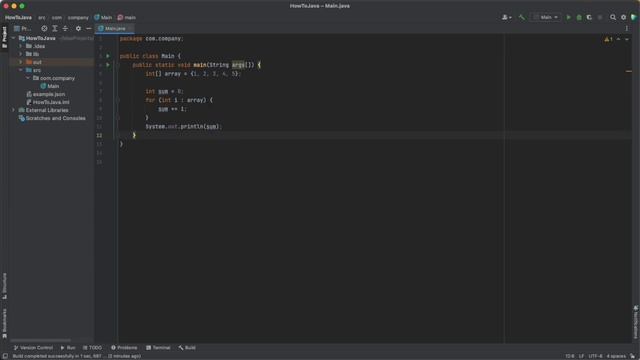Open the JetBrains Toolbox icon at the top-right corner
Image resolution: width=640 pixels, height=360 pixels.
pyautogui.click(x=633, y=18)
